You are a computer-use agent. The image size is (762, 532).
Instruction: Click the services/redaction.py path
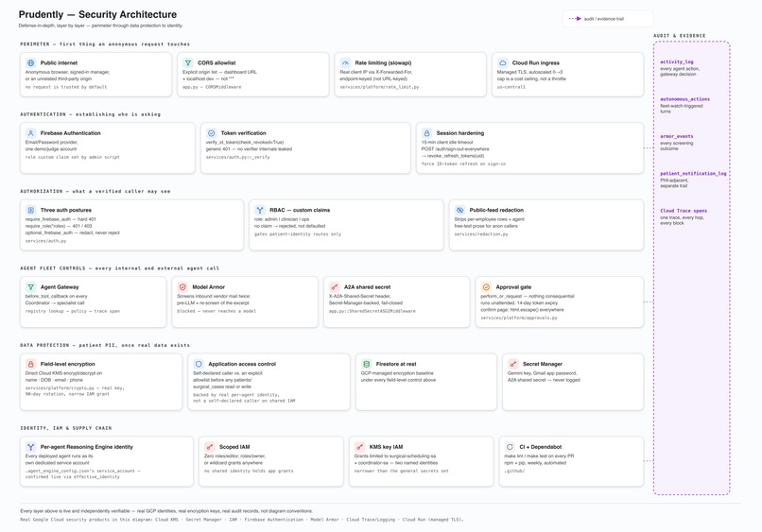481,234
